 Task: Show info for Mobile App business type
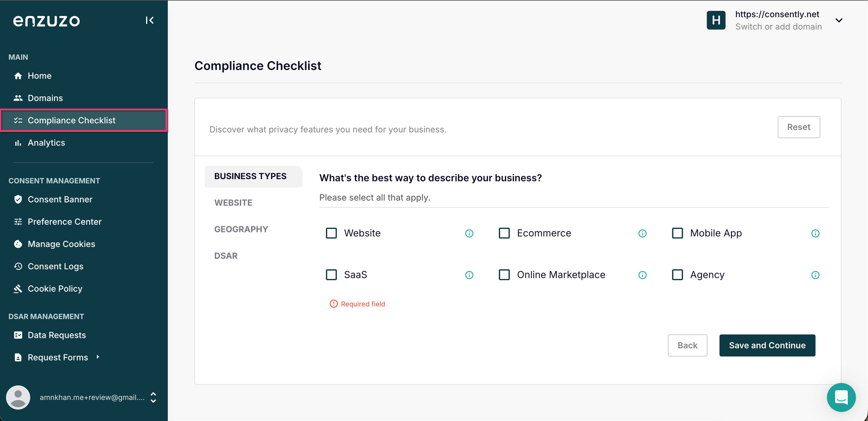(815, 233)
